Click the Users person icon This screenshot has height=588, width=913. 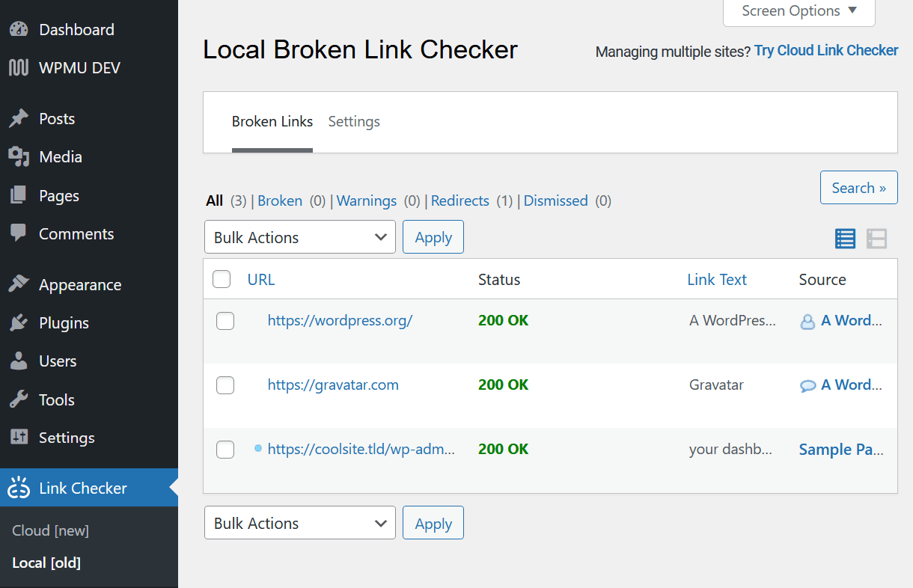coord(18,361)
